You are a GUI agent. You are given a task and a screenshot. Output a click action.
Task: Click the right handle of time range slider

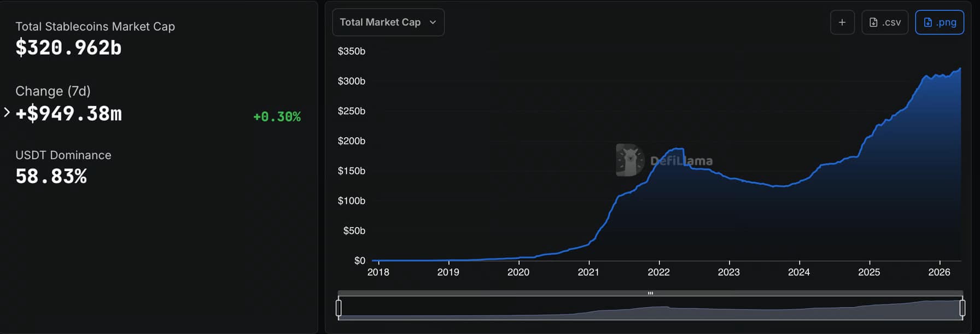click(962, 308)
